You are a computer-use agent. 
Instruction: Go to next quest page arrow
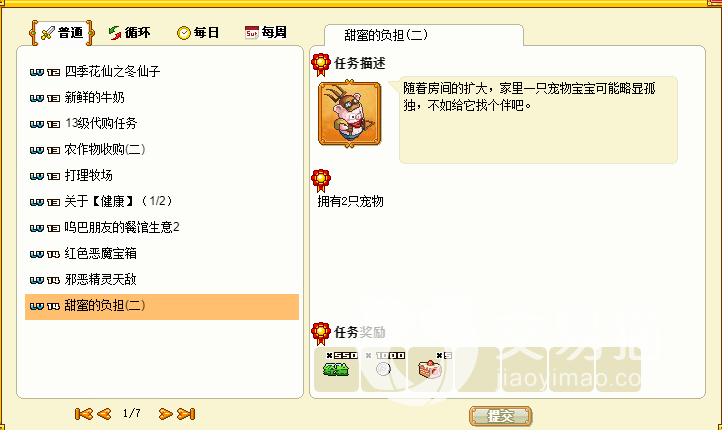[165, 414]
